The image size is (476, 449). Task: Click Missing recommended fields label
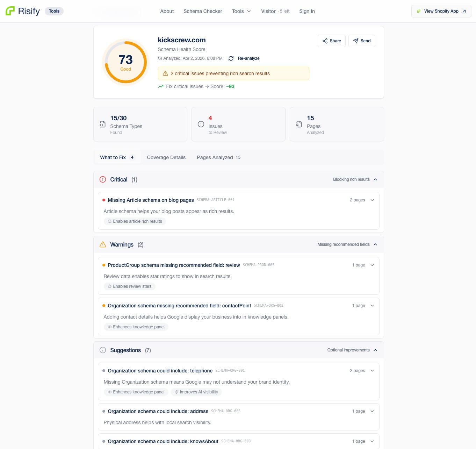click(x=344, y=244)
